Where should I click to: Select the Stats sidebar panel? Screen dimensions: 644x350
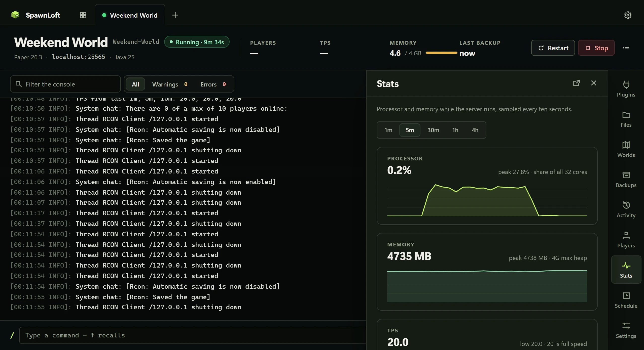(626, 270)
